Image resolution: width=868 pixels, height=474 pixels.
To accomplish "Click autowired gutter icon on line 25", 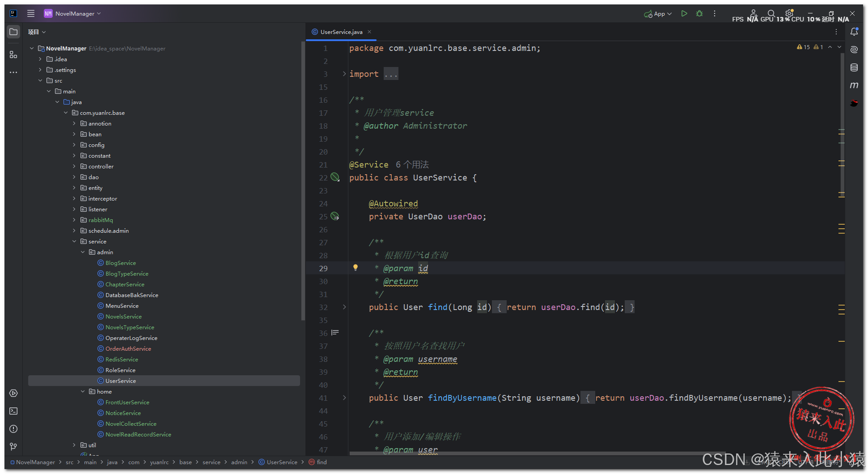I will point(335,216).
